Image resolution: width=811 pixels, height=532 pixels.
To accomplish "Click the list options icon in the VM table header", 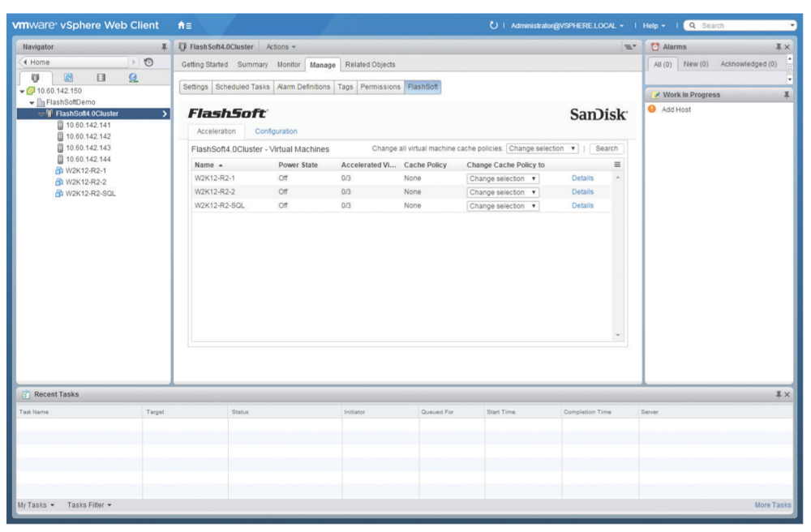I will (x=616, y=165).
